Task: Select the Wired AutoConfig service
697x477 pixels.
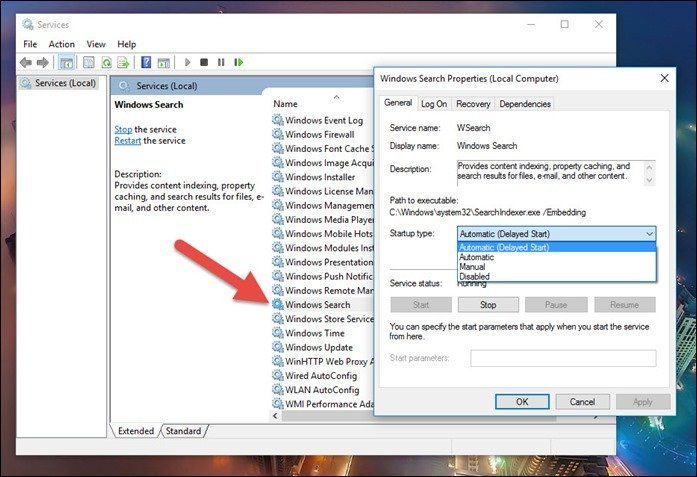Action: [x=323, y=376]
